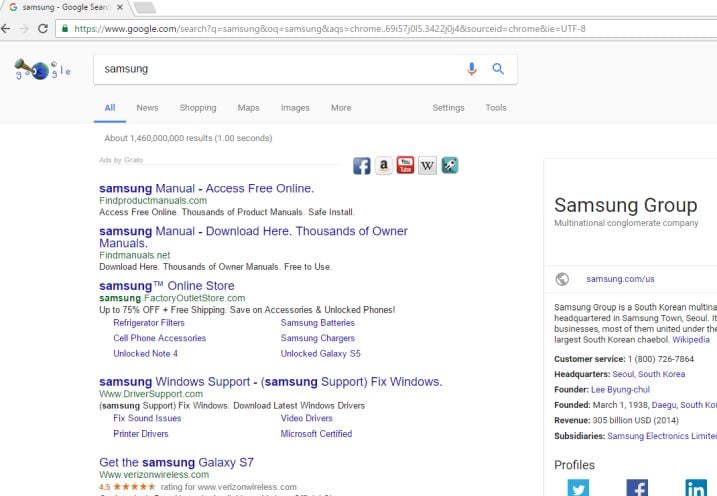Click founder Lee Byung-chul link
The width and height of the screenshot is (717, 496).
620,390
